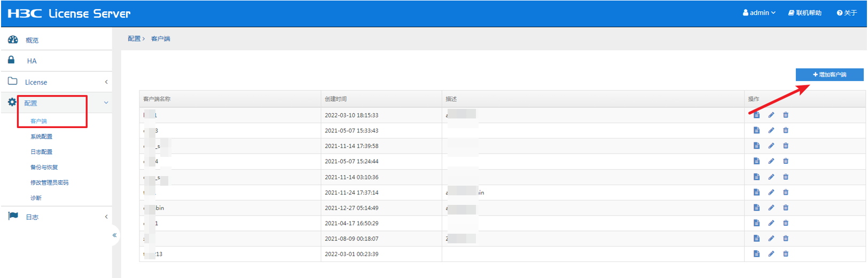Delete client created 2021-11-24 17:37:14

(x=786, y=192)
